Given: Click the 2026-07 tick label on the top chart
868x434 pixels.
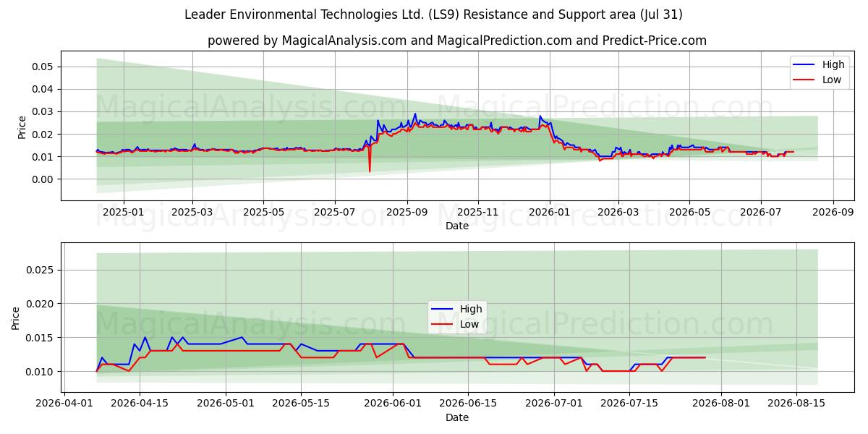Looking at the screenshot, I should click(760, 213).
